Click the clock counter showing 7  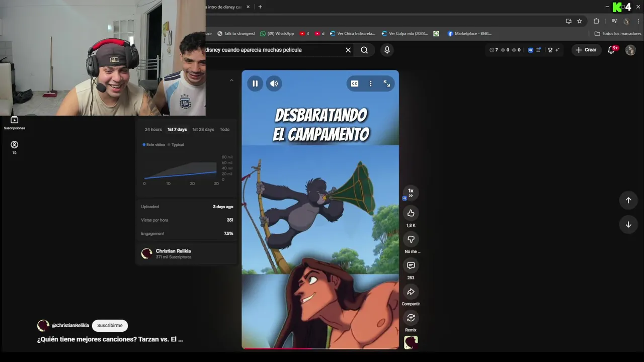point(494,50)
